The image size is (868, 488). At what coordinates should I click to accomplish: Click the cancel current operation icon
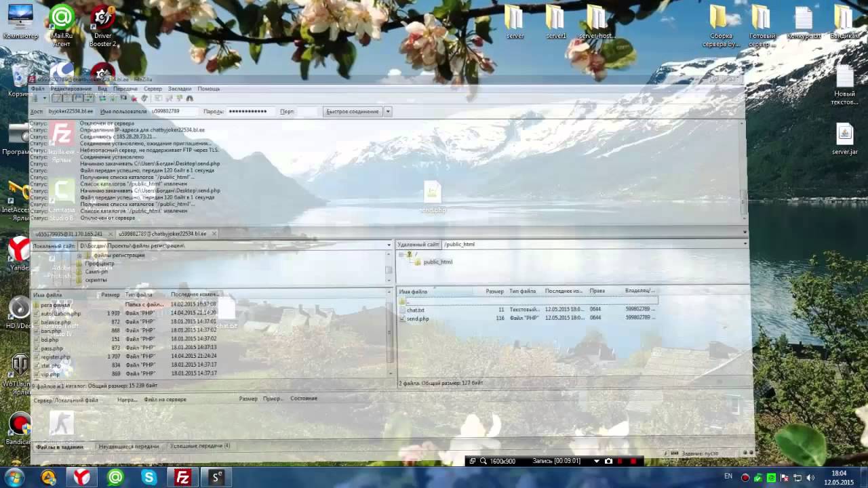[123, 98]
